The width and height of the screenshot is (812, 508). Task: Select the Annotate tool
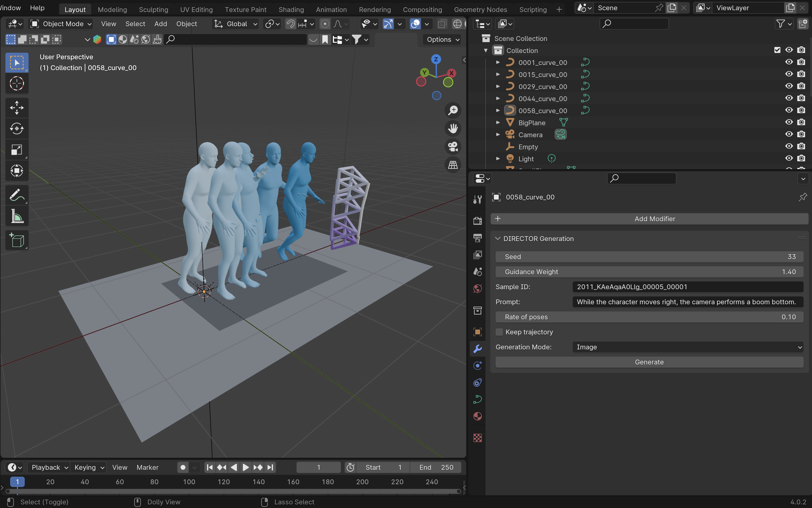tap(17, 195)
